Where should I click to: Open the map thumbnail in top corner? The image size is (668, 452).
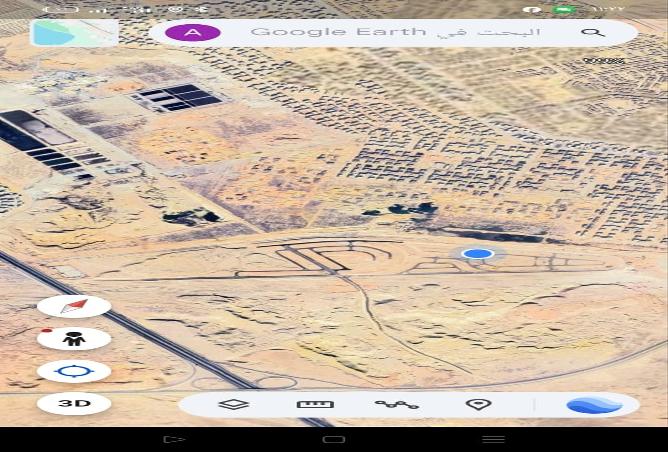coord(74,32)
